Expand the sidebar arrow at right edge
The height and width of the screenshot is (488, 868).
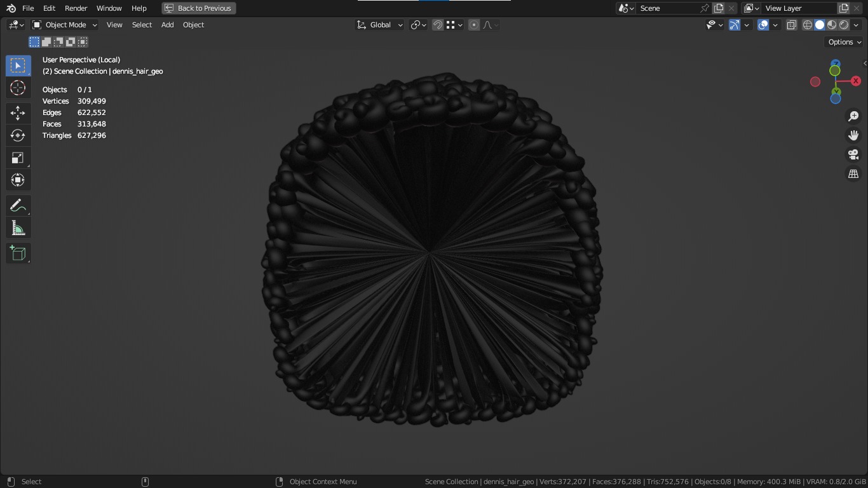pos(865,63)
